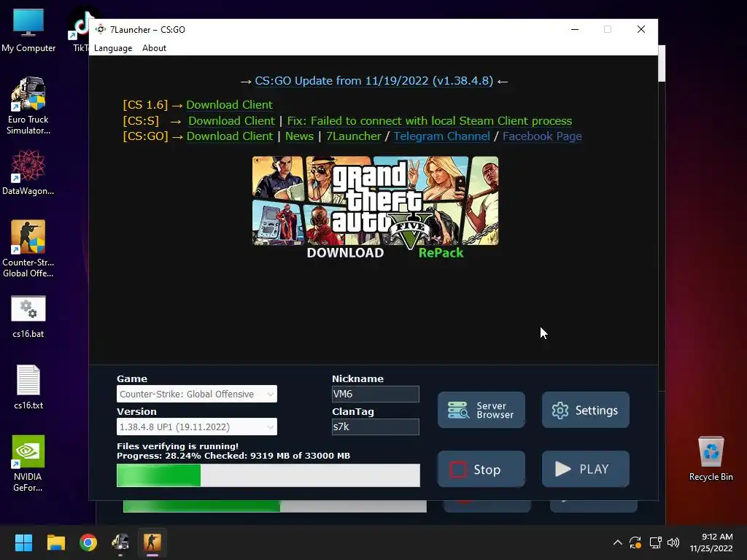Click CS:GO Download Client link
This screenshot has width=747, height=560.
tap(230, 136)
